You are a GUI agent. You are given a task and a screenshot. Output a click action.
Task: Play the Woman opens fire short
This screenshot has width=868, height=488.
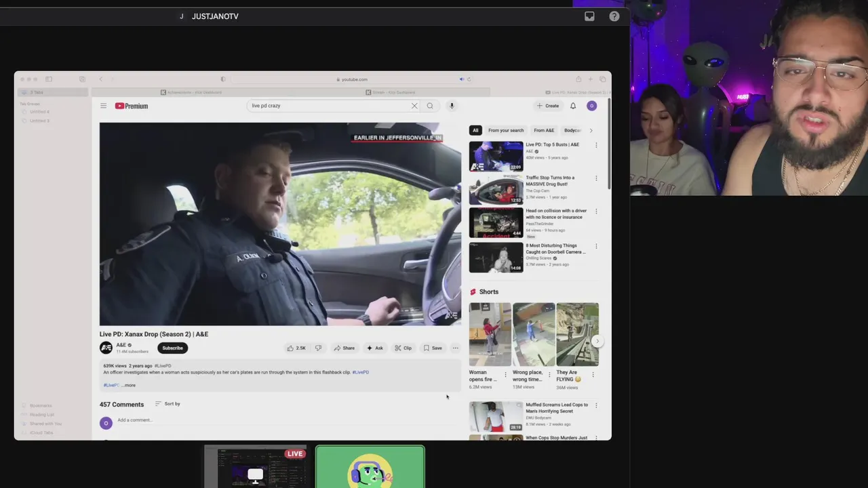(x=490, y=334)
